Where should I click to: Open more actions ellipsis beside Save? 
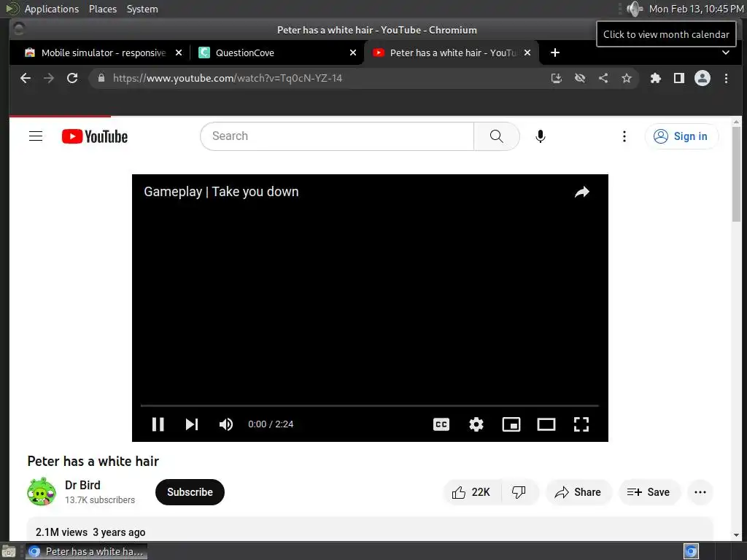[700, 492]
